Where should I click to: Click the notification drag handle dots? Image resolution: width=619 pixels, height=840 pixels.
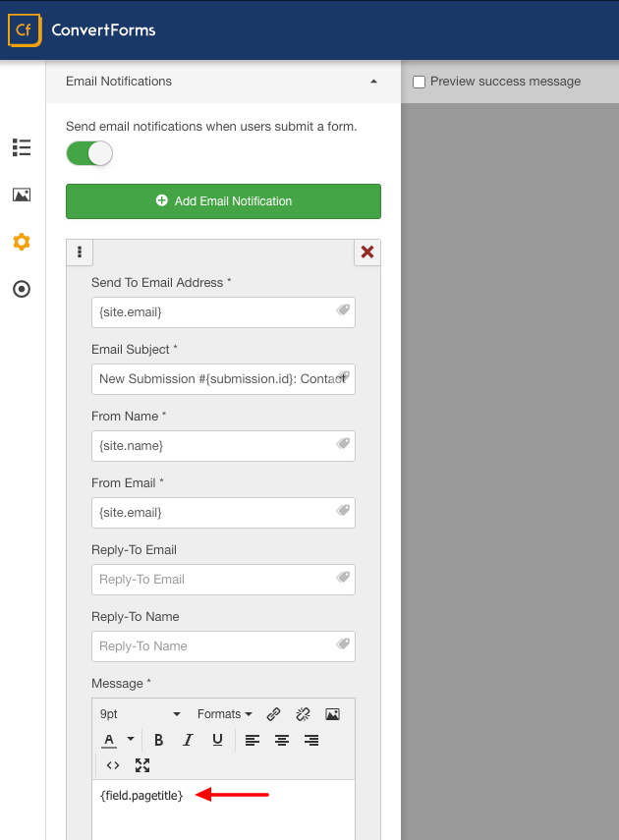[x=80, y=252]
